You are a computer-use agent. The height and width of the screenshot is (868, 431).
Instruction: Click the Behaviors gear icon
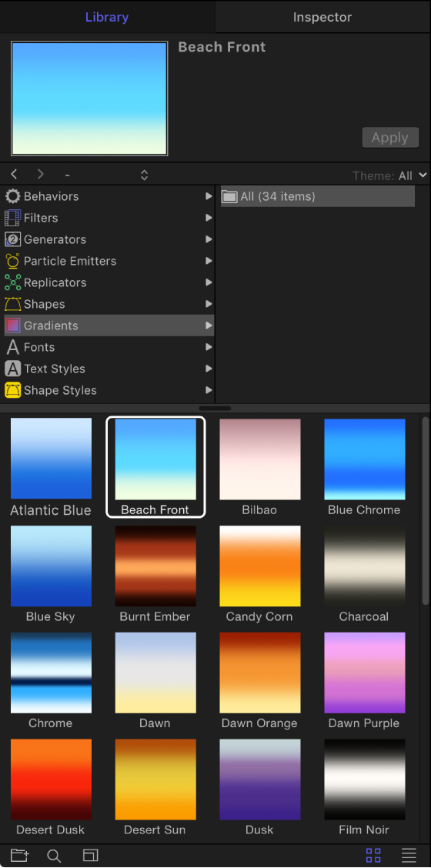coord(13,196)
